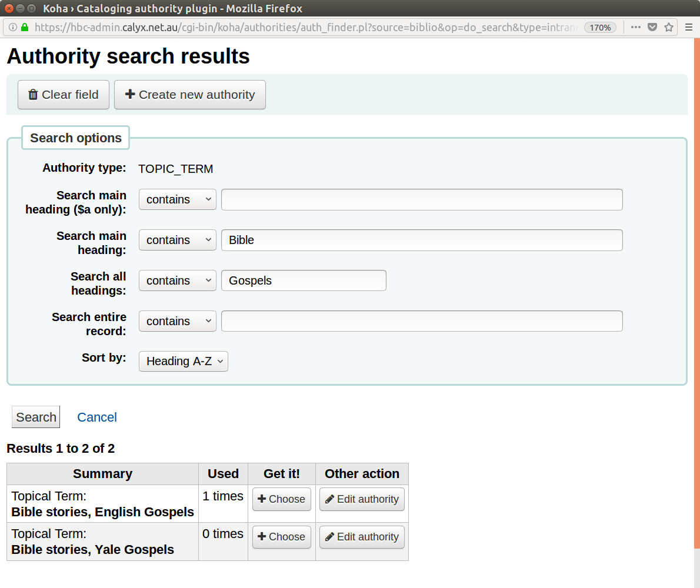Open the Search main heading ($a only) operator dropdown
Image resolution: width=700 pixels, height=588 pixels.
coord(178,199)
